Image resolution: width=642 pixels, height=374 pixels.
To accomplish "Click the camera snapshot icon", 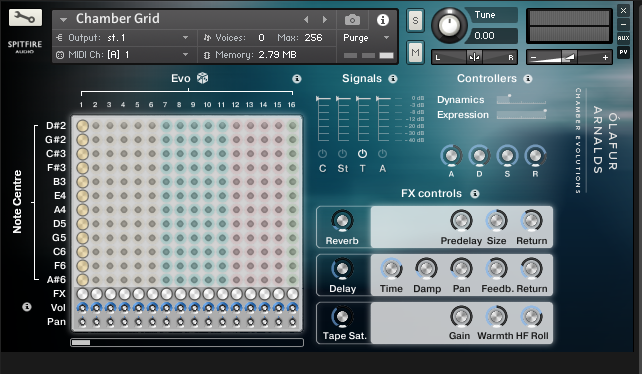I will (x=352, y=20).
